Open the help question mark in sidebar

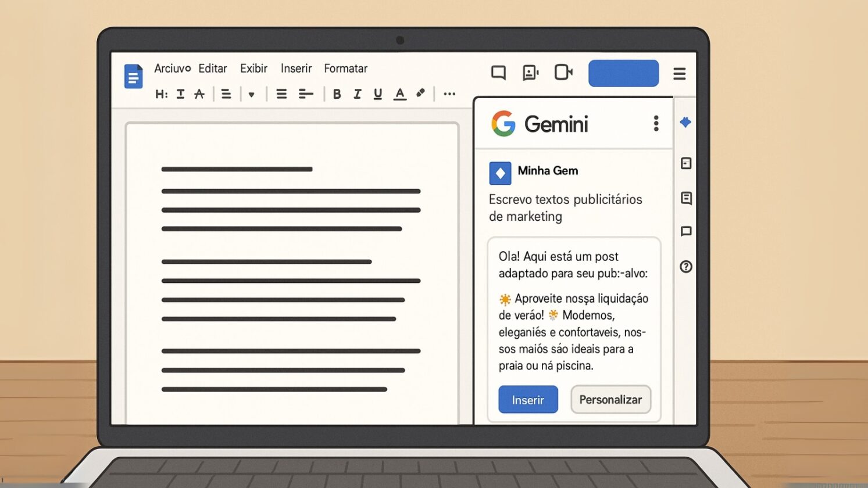(686, 267)
